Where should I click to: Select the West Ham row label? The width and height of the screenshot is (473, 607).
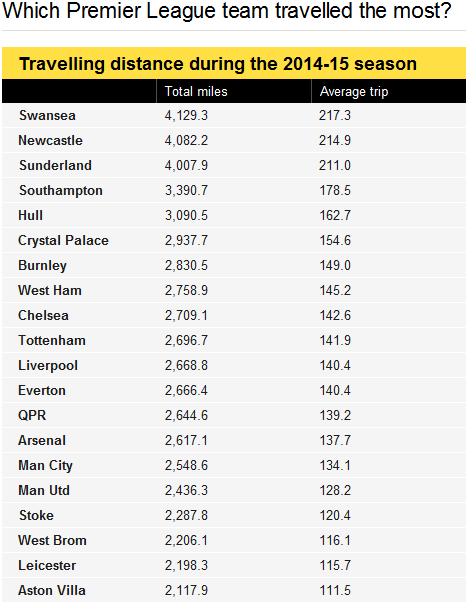click(50, 290)
